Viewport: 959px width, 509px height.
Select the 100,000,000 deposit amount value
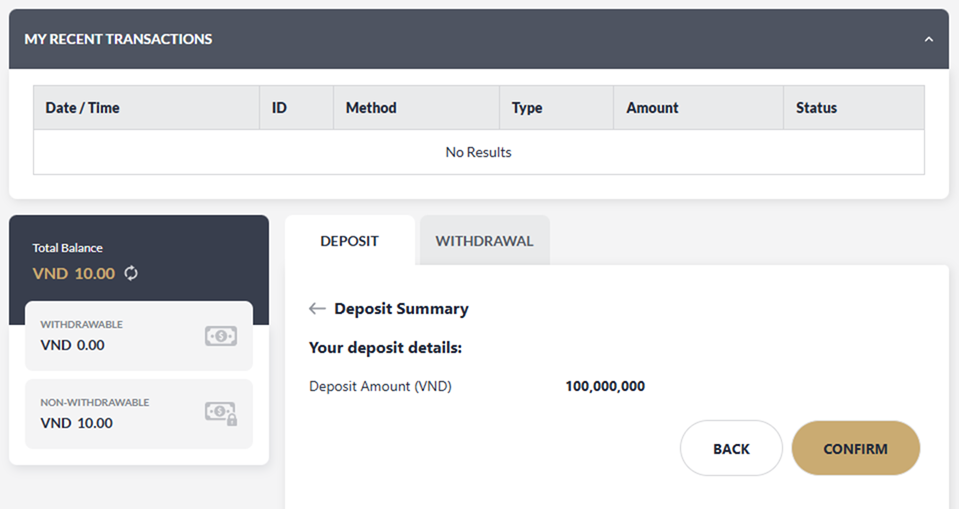605,386
